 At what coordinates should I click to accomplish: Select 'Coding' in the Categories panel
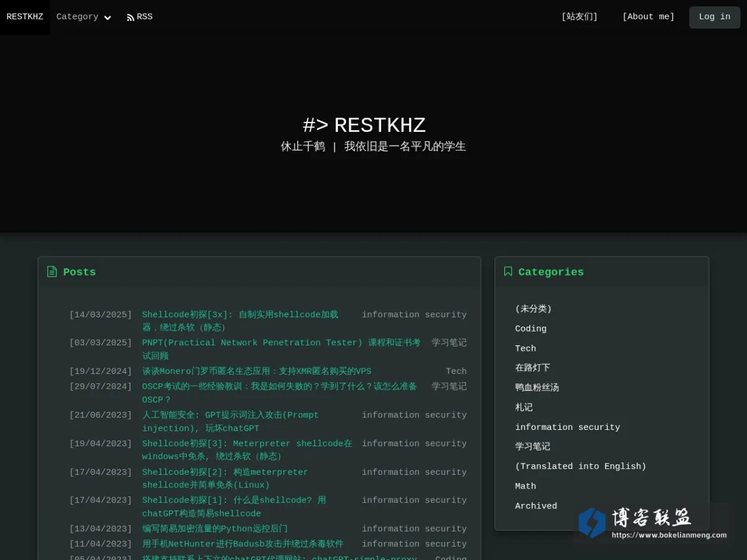pyautogui.click(x=531, y=329)
